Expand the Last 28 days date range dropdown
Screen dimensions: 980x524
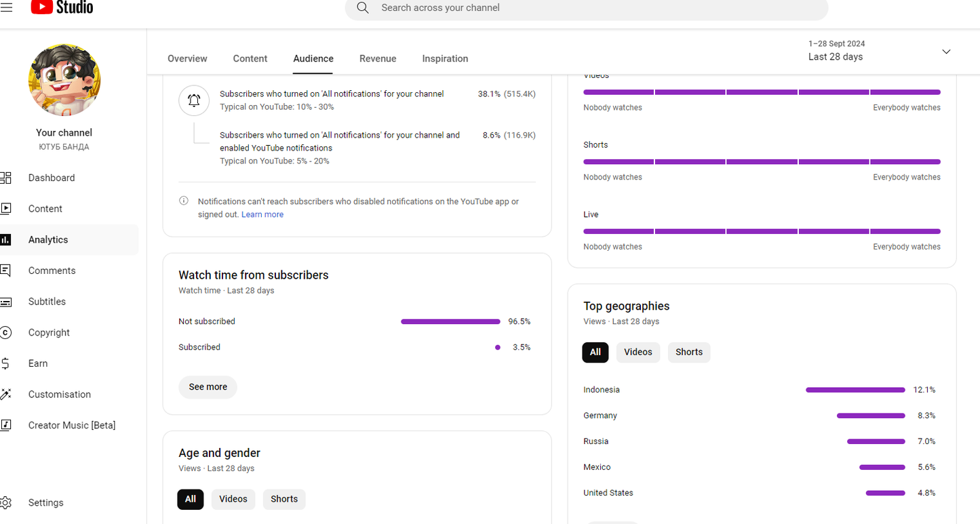[x=946, y=52]
